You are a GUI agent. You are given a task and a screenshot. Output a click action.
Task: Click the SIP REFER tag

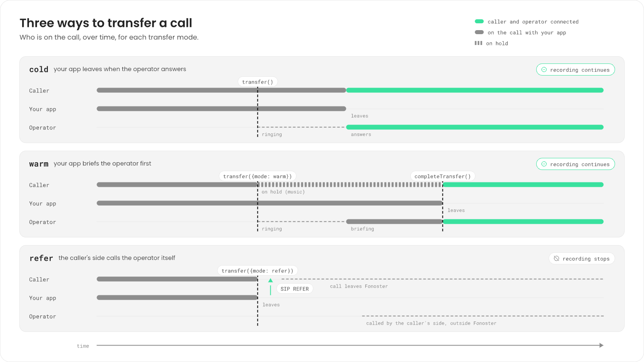294,289
